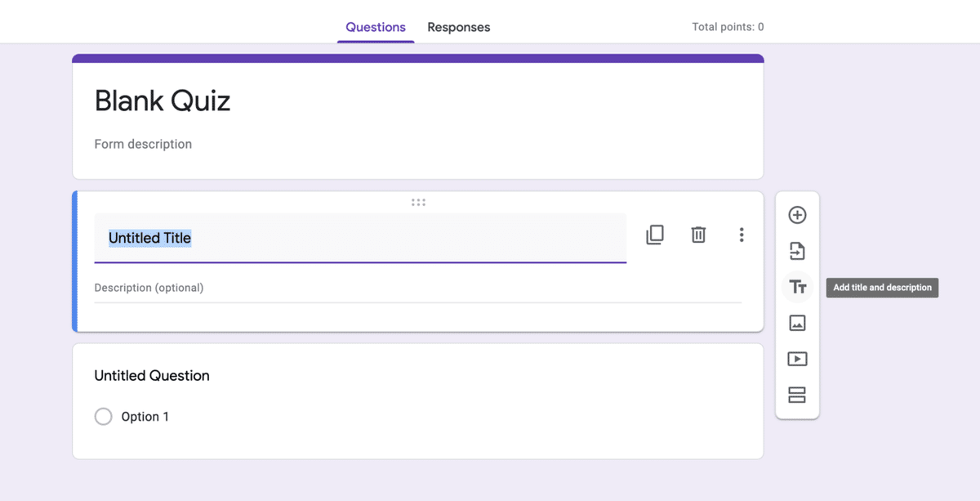Click the Total points: 0 text
The height and width of the screenshot is (501, 980).
(x=728, y=27)
